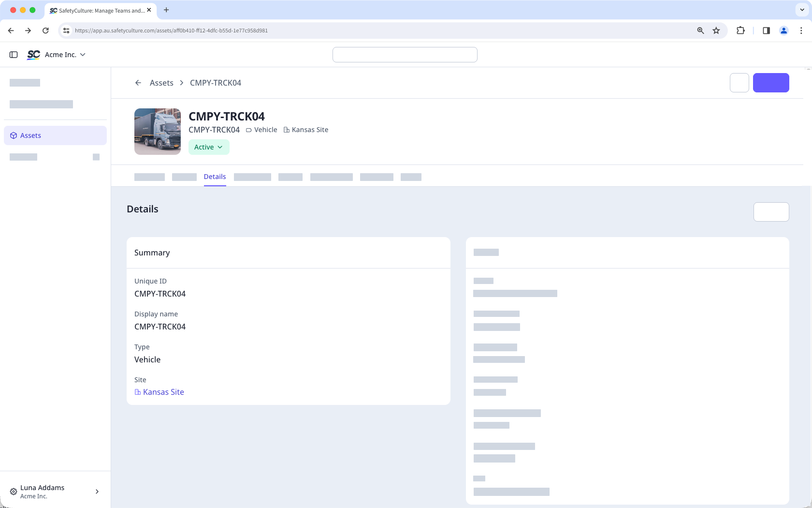Click the purple button at top right
812x508 pixels.
point(771,83)
